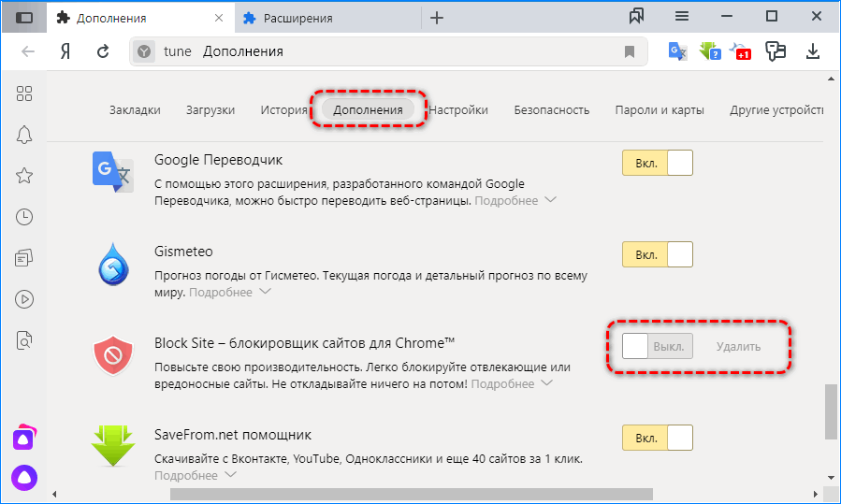The width and height of the screenshot is (841, 504).
Task: Expand Google Переводчик details chevron
Action: tap(550, 200)
